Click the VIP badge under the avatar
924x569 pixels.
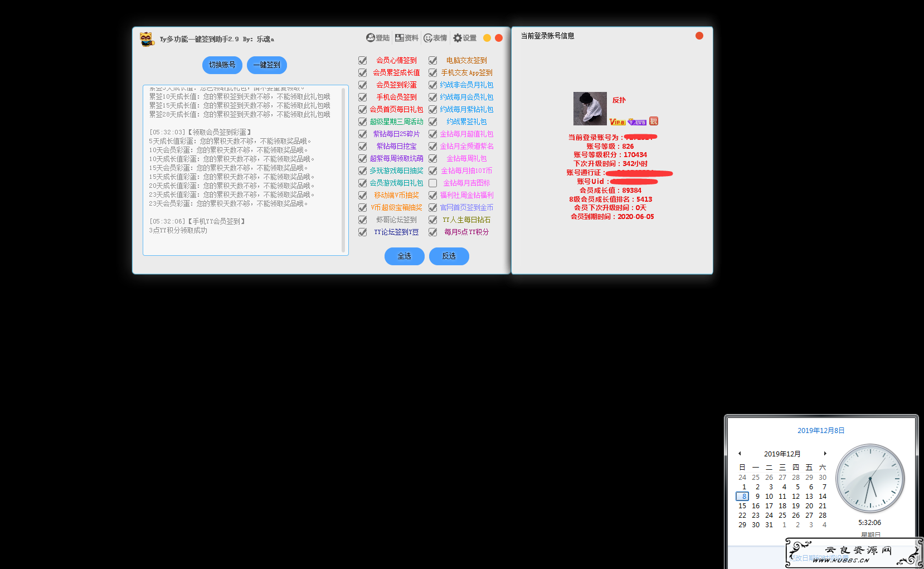point(617,121)
